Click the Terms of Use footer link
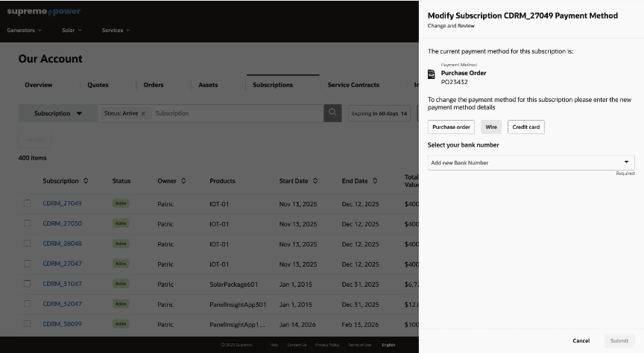This screenshot has width=644, height=353. coord(360,345)
